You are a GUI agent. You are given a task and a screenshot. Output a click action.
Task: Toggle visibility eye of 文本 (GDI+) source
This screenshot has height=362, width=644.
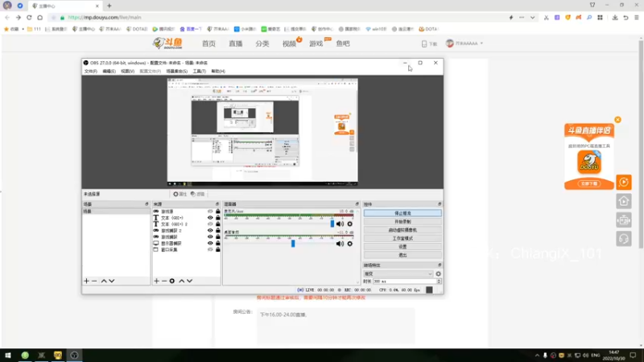pos(210,218)
